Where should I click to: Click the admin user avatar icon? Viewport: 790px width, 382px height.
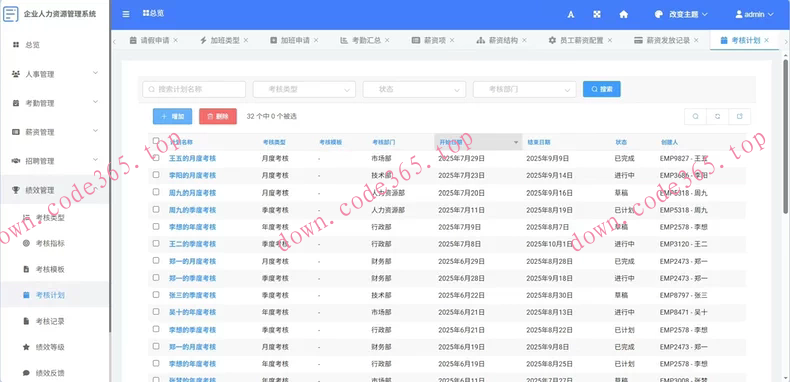pos(739,15)
